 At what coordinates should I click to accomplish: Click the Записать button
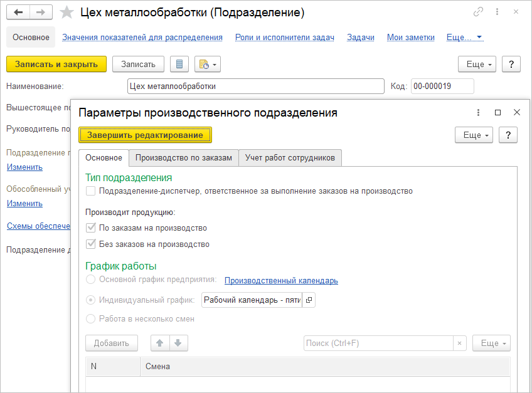tap(138, 64)
